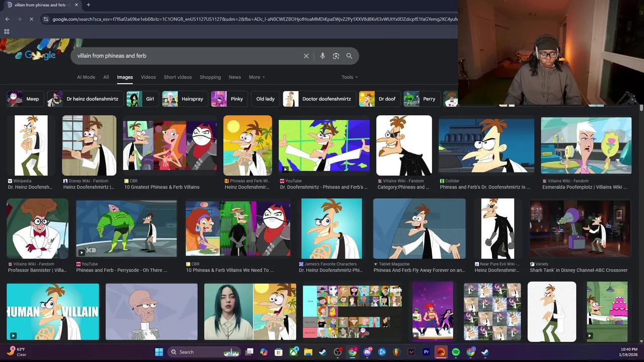Filter images by Girl chip
The height and width of the screenshot is (362, 644).
pyautogui.click(x=142, y=99)
